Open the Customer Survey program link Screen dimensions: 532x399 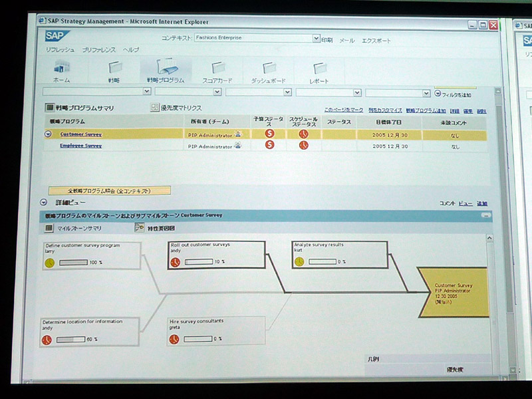[x=80, y=134]
